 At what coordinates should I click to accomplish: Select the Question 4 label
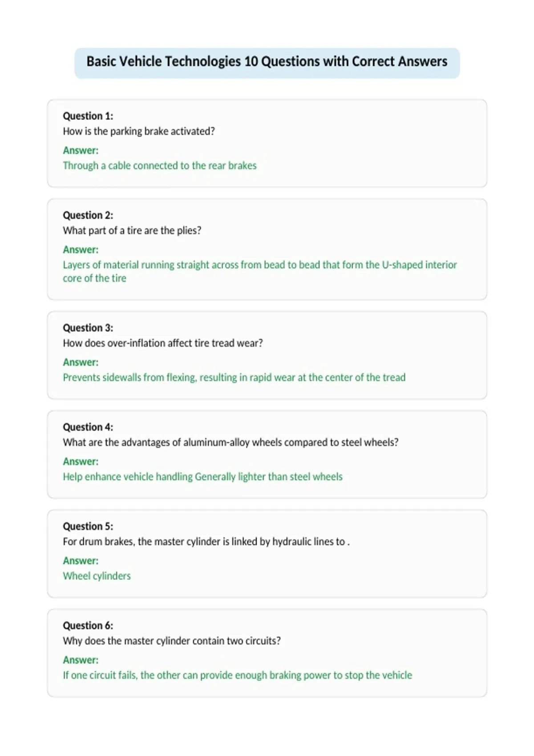point(88,427)
